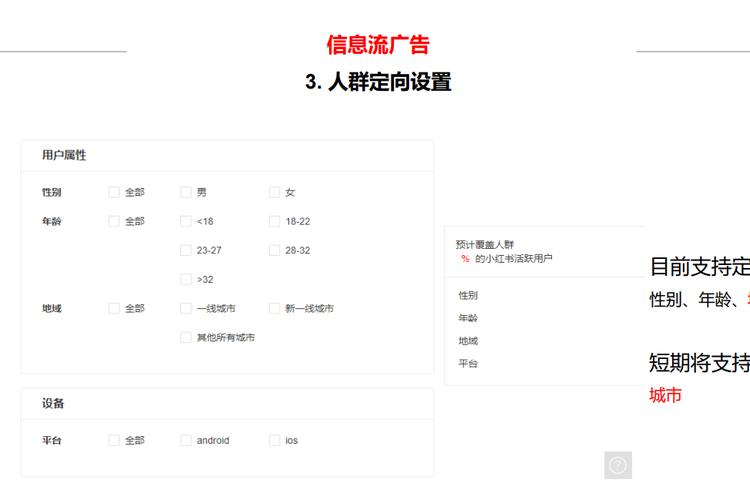Check the 全部 box for 年龄
Screen dimensions: 750x500
tap(114, 222)
